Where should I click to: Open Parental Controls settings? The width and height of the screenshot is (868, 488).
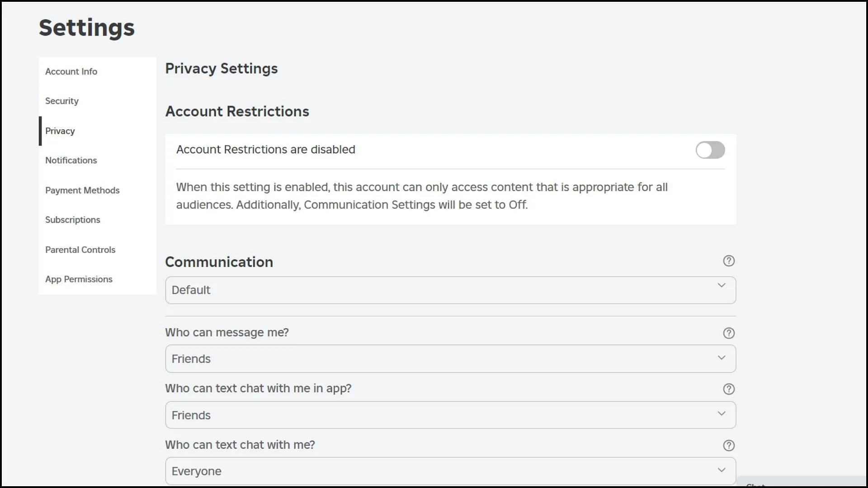[80, 250]
